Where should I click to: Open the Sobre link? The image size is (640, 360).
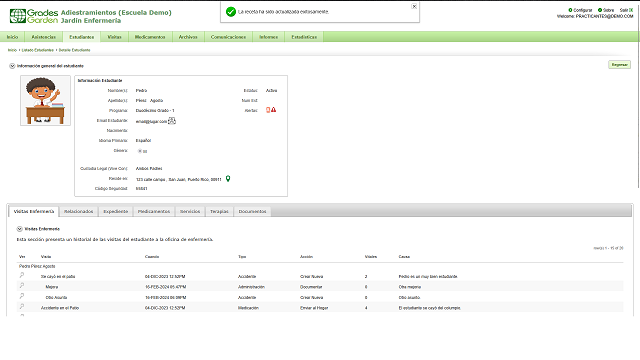click(x=606, y=10)
